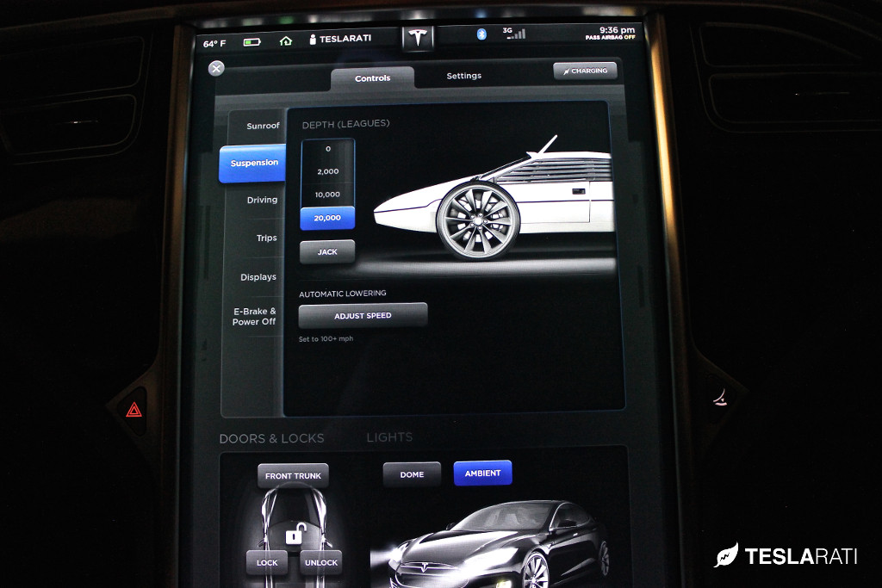The height and width of the screenshot is (588, 882).
Task: Tap the white submarine car image
Action: [494, 198]
